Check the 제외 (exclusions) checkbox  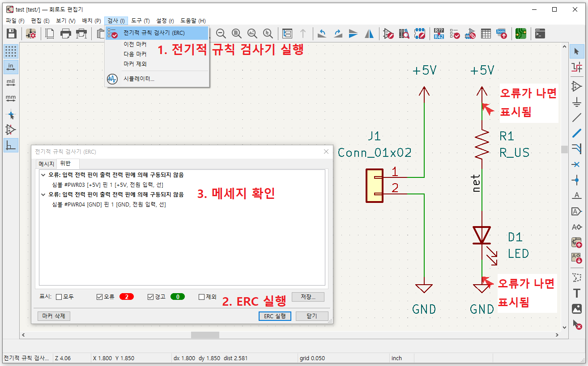tap(202, 297)
